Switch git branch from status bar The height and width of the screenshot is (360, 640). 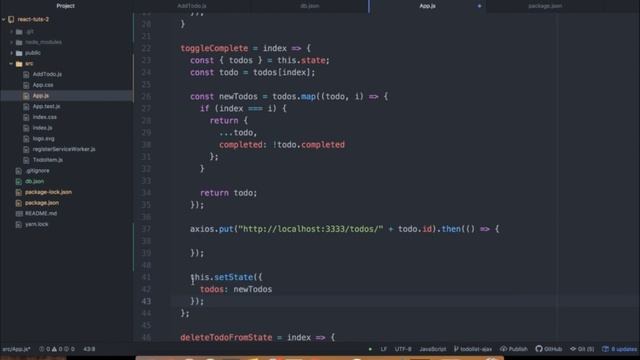point(473,349)
